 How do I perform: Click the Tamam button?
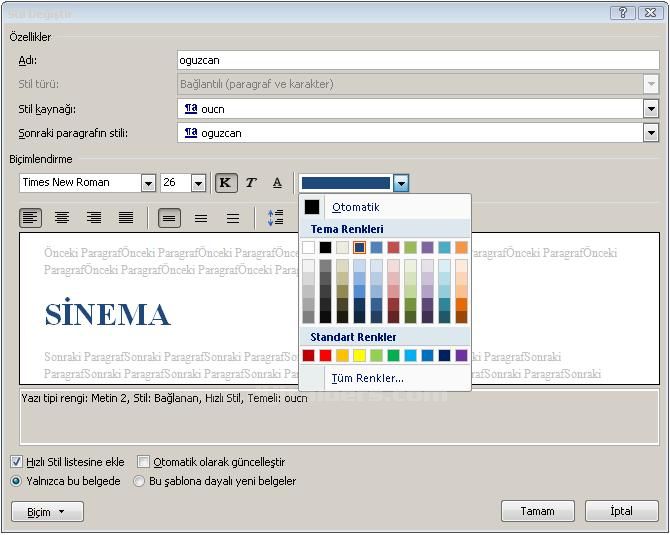click(x=537, y=511)
